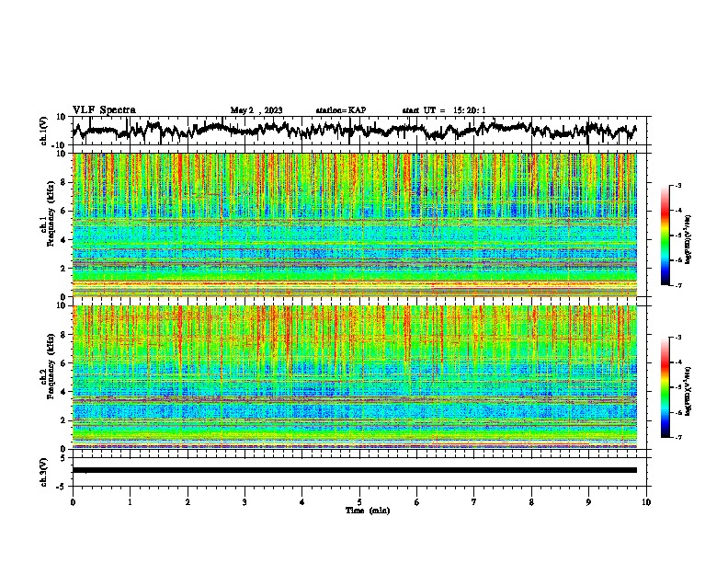Click the "4" kHz tick on ch.2 spectrogram

tap(63, 392)
